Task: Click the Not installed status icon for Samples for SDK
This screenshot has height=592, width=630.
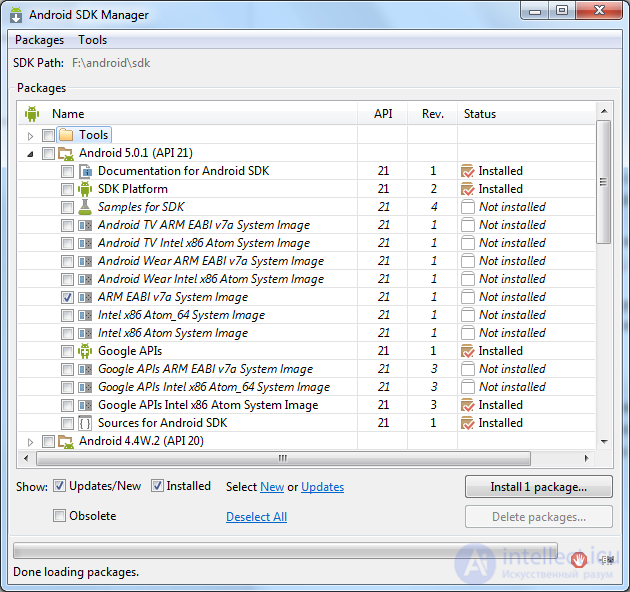Action: (468, 207)
